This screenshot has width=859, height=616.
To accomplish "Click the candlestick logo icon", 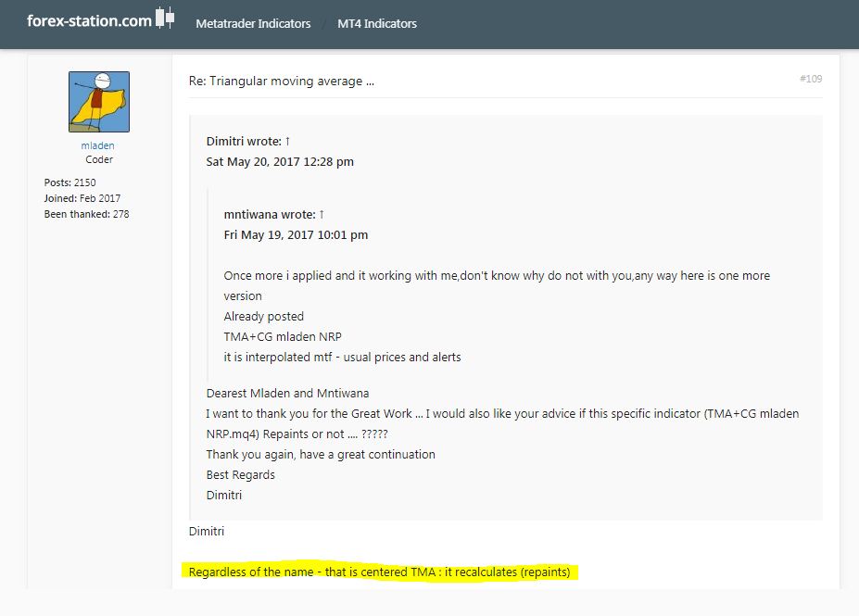I will (x=165, y=18).
